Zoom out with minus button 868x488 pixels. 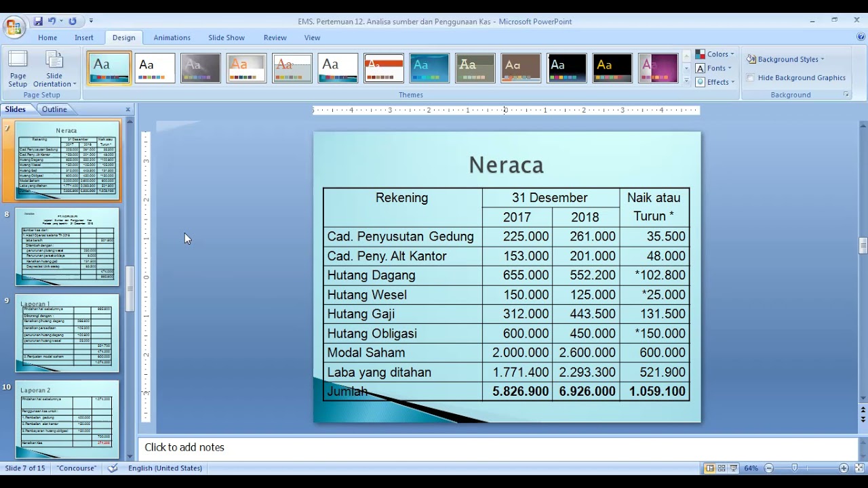click(769, 468)
